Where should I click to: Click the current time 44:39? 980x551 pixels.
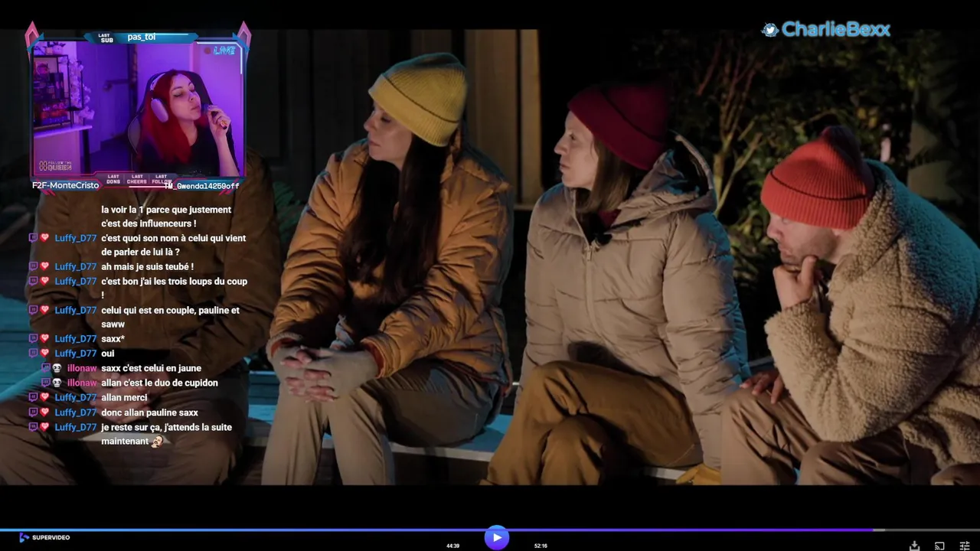coord(453,546)
